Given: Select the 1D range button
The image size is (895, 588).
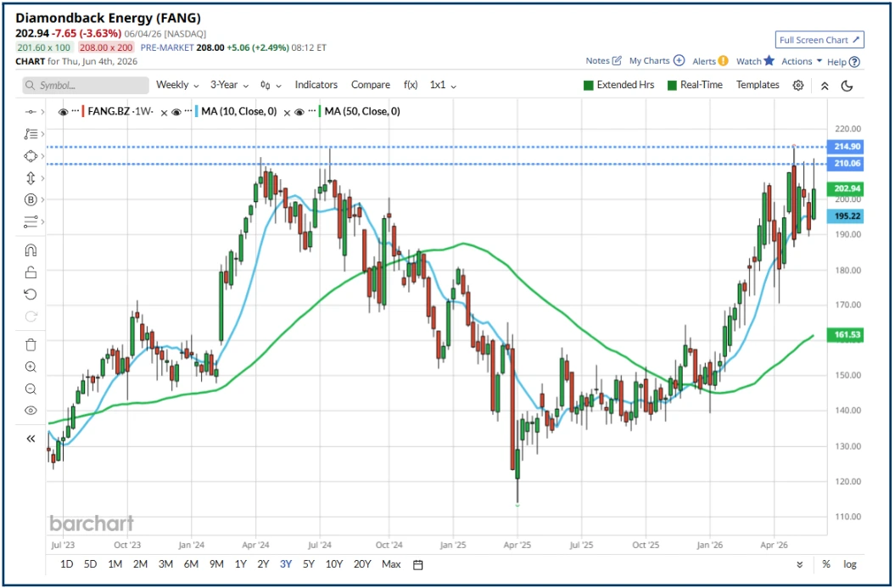Looking at the screenshot, I should click(66, 564).
